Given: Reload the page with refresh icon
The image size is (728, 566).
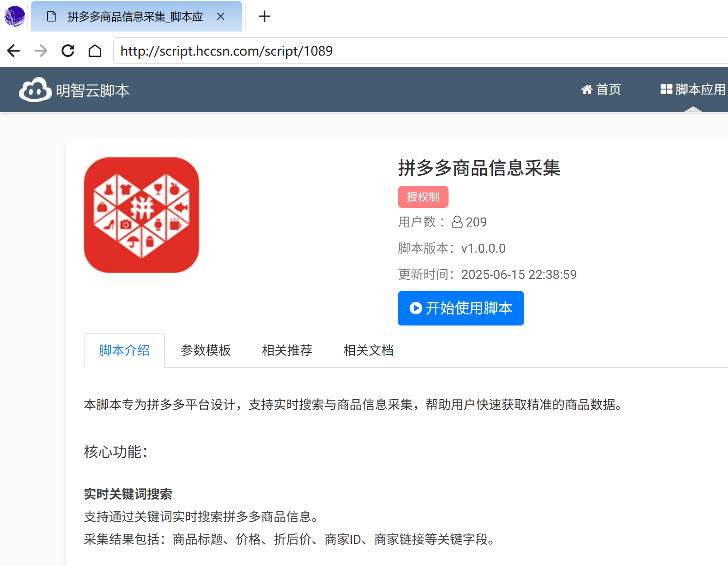Looking at the screenshot, I should coord(68,51).
